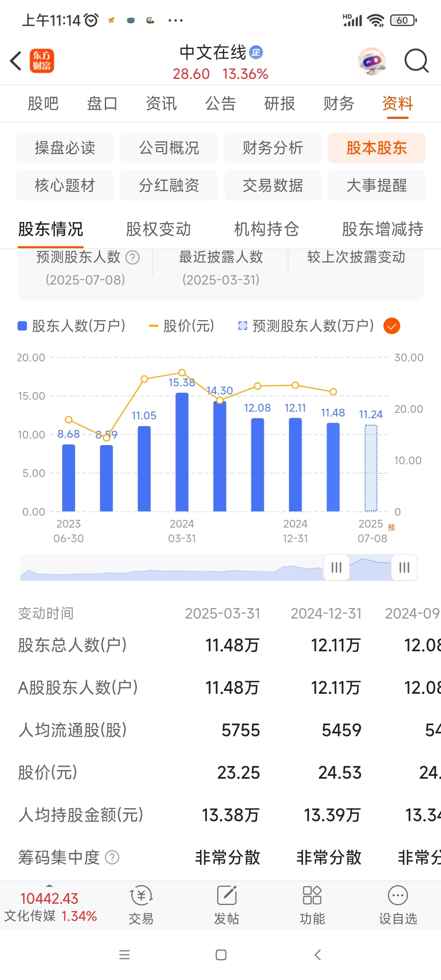Open 大事提醒 section
The height and width of the screenshot is (980, 441).
click(x=377, y=185)
